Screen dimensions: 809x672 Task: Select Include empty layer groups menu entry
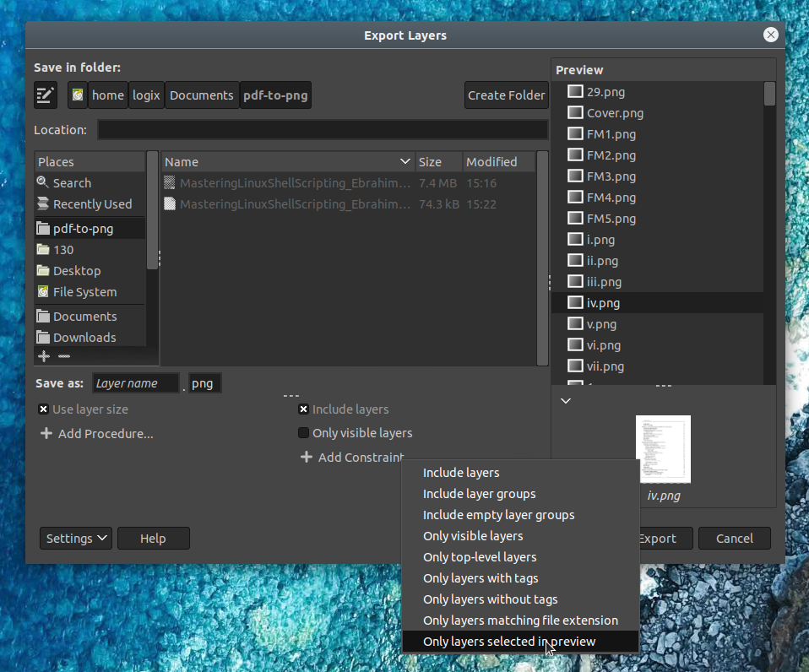tap(498, 514)
